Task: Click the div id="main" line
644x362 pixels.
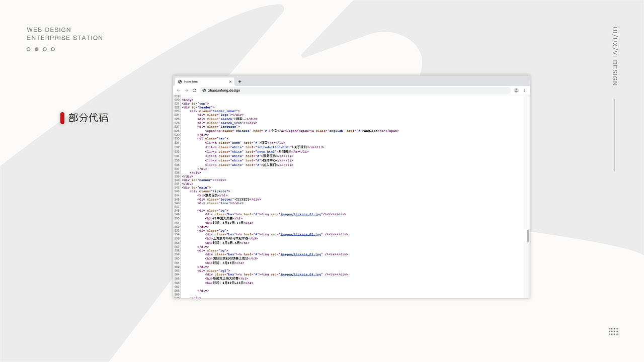Action: coord(196,188)
